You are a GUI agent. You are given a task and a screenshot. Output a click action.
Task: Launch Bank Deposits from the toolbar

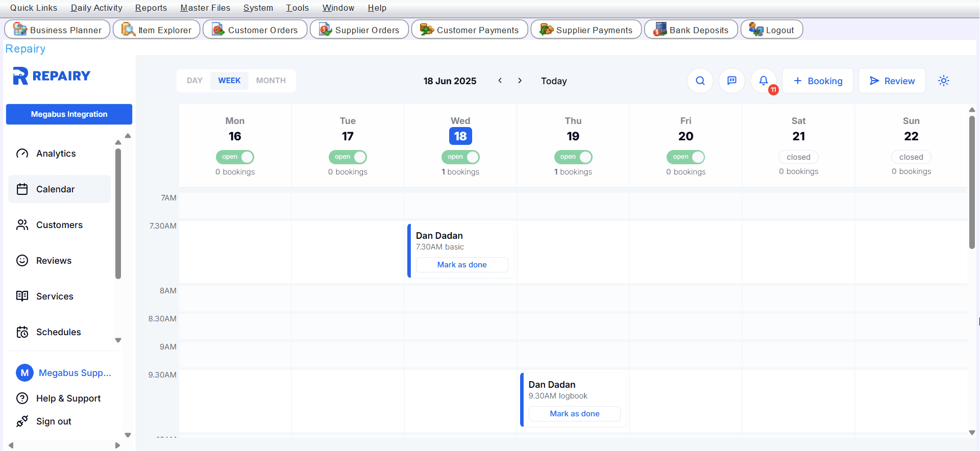(x=691, y=30)
